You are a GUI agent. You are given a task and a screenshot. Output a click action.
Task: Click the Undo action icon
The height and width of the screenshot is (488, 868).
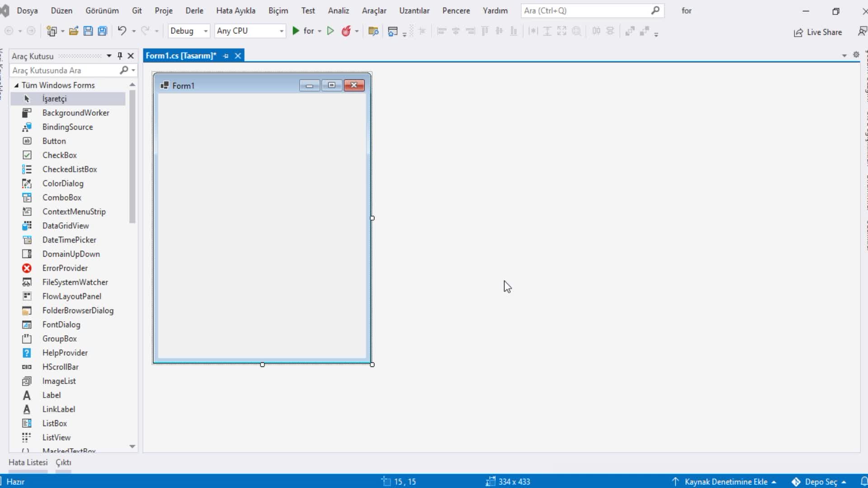point(122,30)
